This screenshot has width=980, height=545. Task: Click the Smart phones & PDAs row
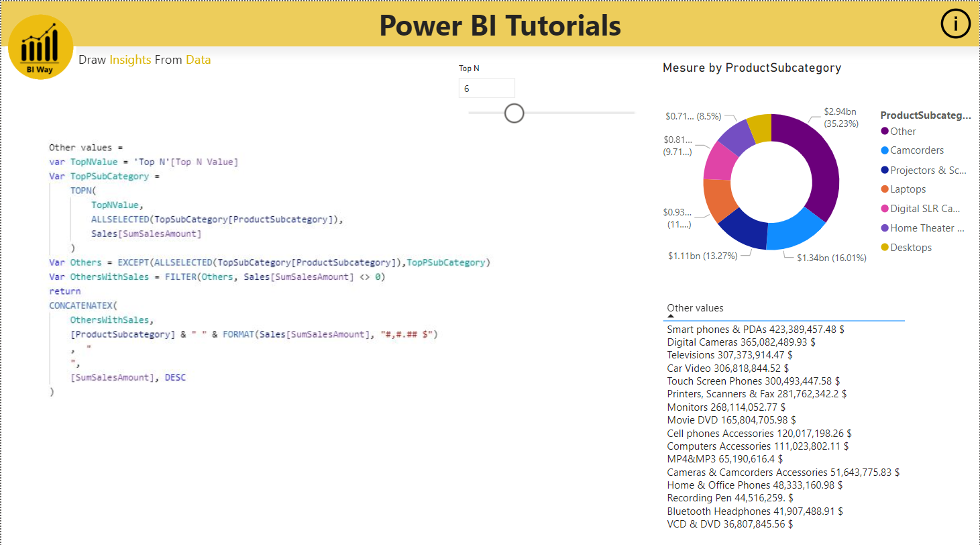[755, 330]
